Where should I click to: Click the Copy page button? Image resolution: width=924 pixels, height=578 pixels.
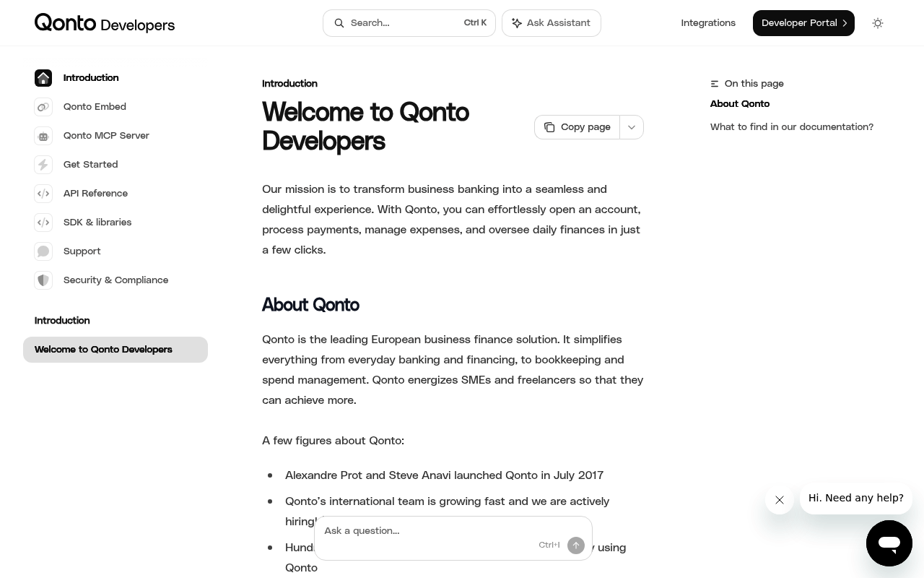click(577, 127)
